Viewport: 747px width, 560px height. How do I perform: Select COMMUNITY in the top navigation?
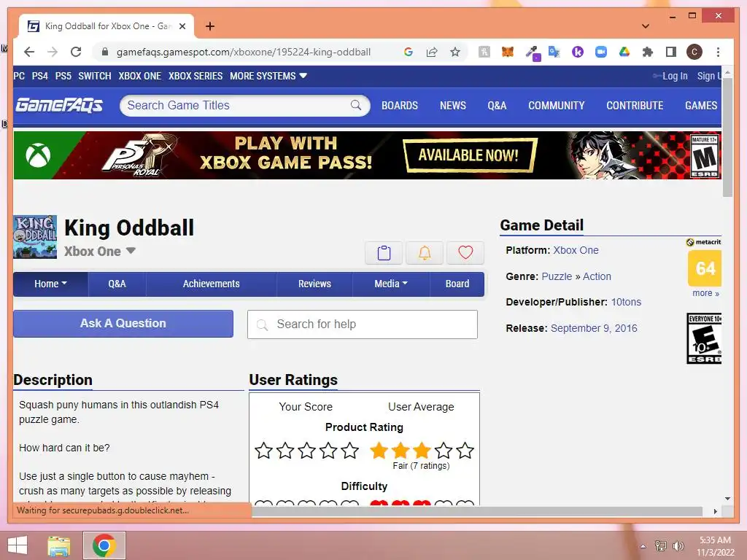pyautogui.click(x=556, y=106)
